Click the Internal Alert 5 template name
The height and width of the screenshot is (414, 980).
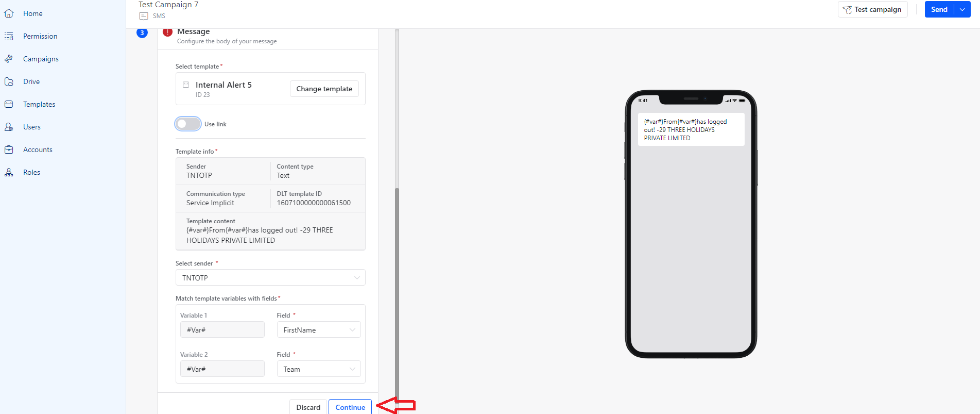tap(223, 85)
